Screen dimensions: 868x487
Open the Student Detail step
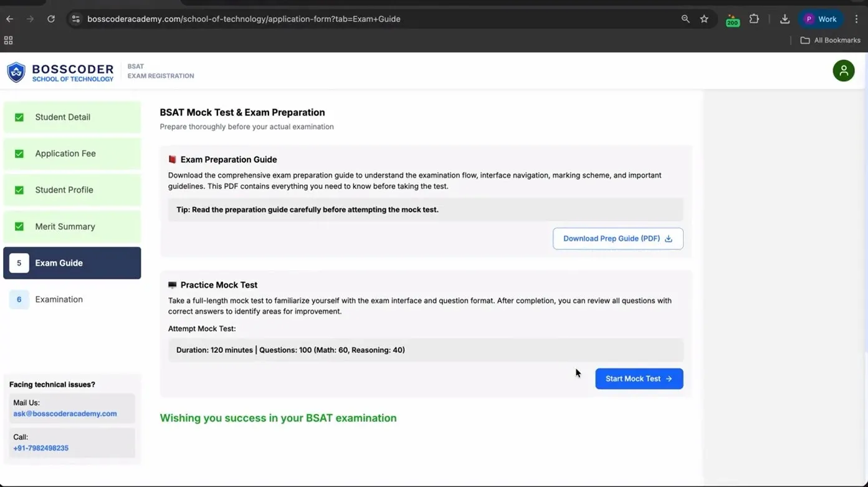click(72, 117)
